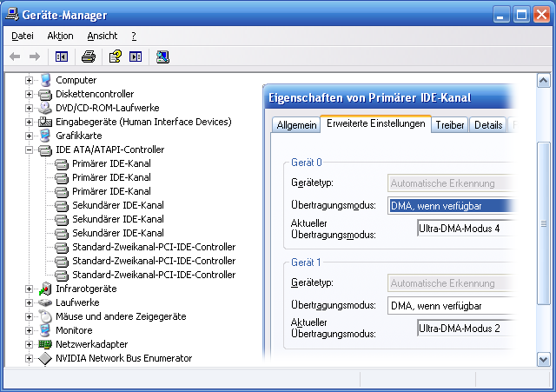556x392 pixels.
Task: Select the Grafikkarte device icon
Action: (x=45, y=136)
